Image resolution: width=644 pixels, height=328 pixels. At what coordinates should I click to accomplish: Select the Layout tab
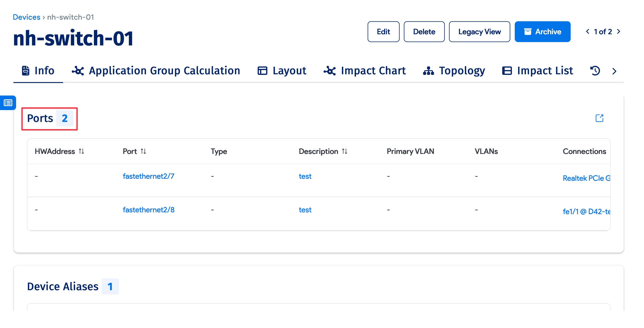click(x=282, y=71)
